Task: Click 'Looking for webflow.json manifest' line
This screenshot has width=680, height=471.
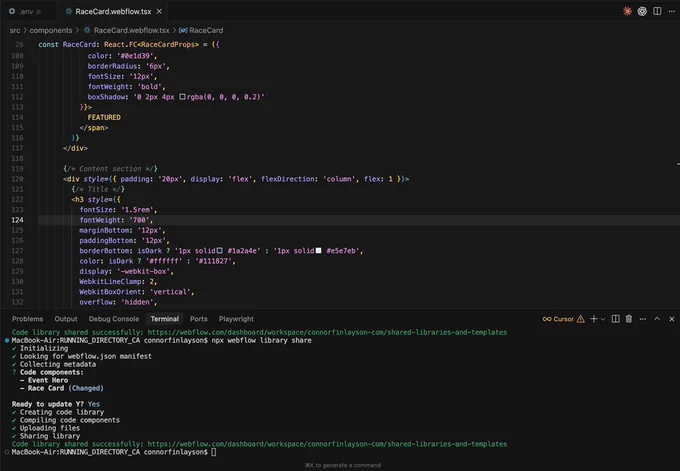Action: tap(82, 356)
